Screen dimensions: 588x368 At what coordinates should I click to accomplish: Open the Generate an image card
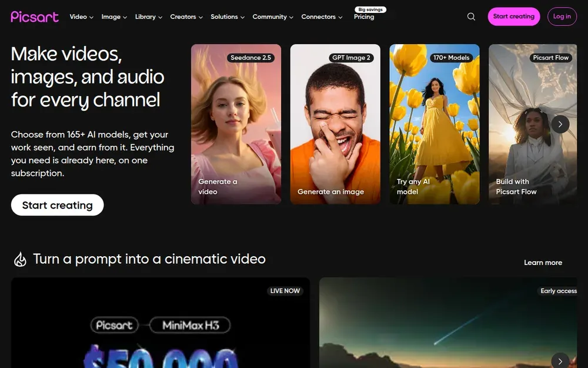335,124
